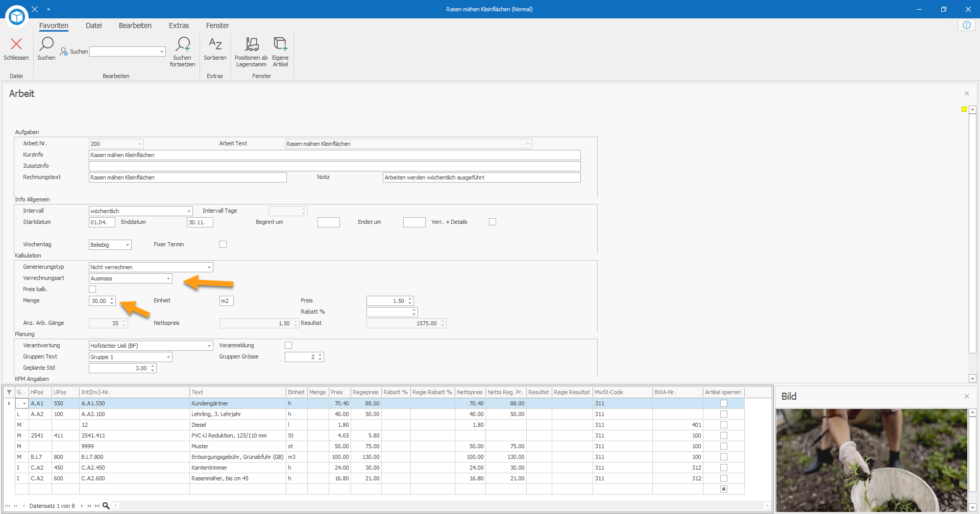The height and width of the screenshot is (514, 980).
Task: Click the grid horizontal scrollbar track
Action: tap(441, 506)
